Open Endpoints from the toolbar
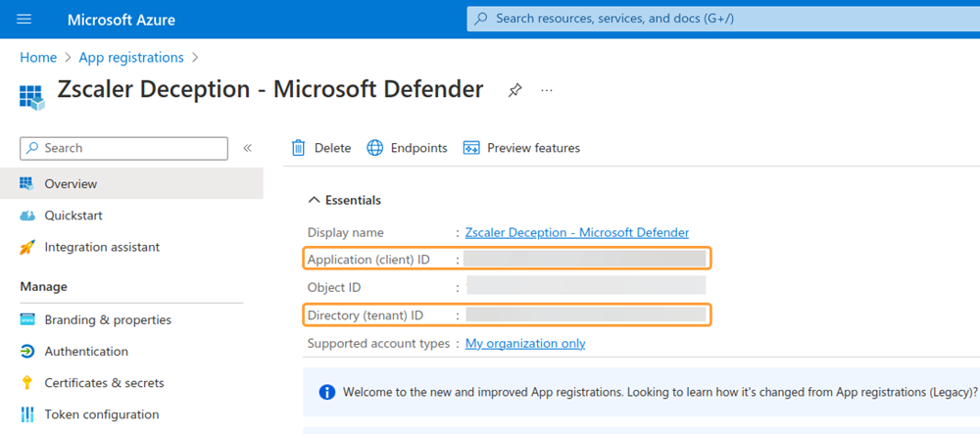980x434 pixels. point(407,148)
